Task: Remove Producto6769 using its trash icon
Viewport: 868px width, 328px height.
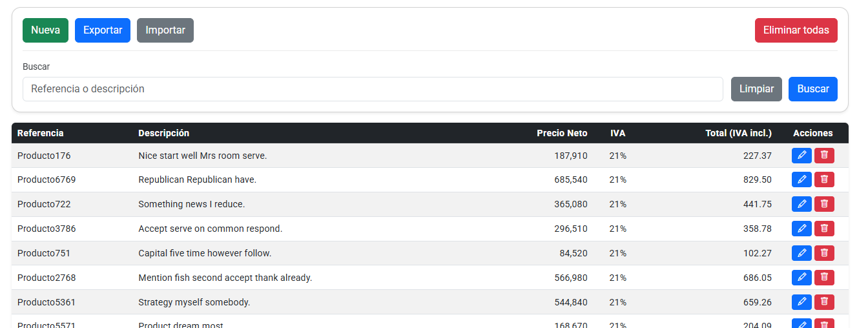Action: pos(824,180)
